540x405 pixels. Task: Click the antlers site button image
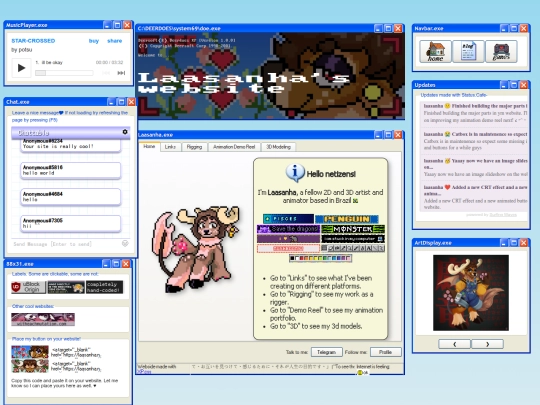30,366
